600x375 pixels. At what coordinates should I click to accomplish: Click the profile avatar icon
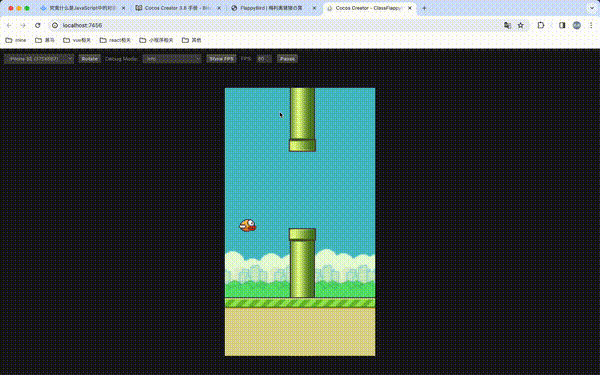click(x=577, y=25)
